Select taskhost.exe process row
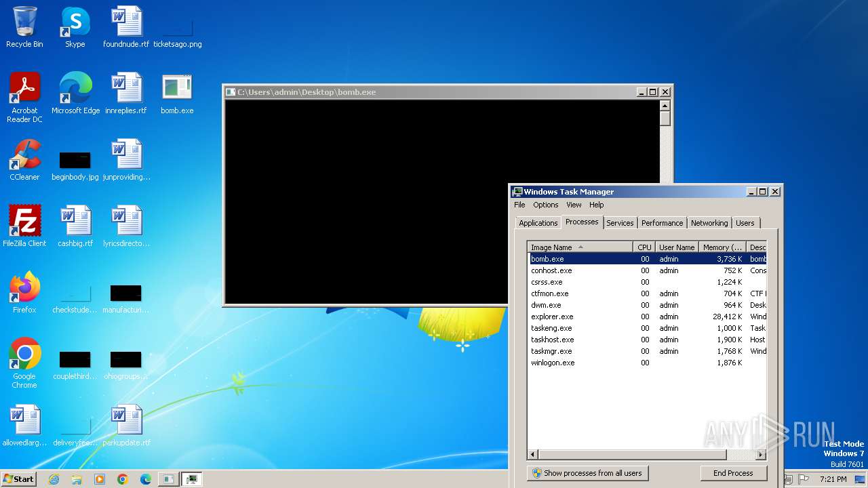The image size is (868, 488). tap(648, 340)
